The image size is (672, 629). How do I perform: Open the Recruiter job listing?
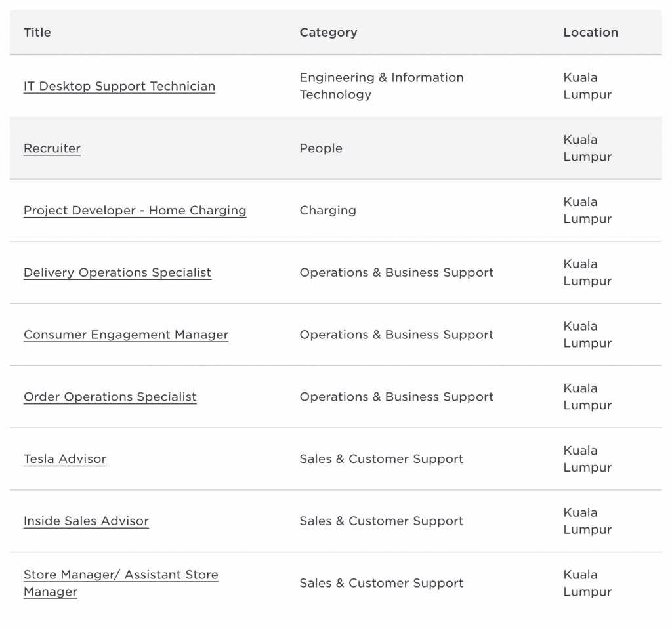click(x=52, y=148)
